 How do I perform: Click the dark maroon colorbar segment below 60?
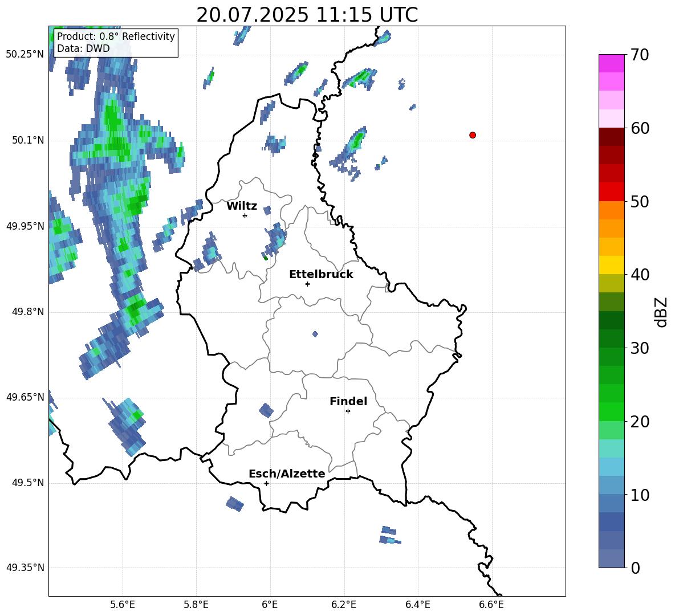tap(611, 137)
